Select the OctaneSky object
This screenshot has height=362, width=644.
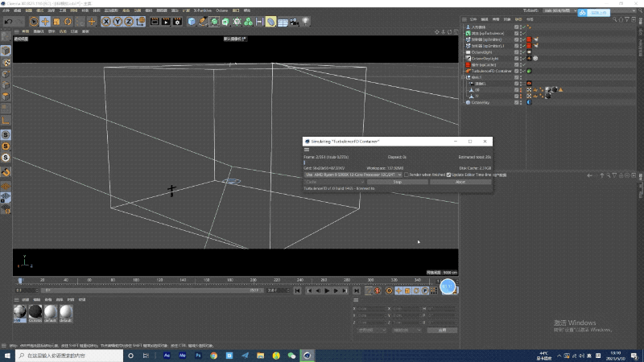(x=481, y=102)
